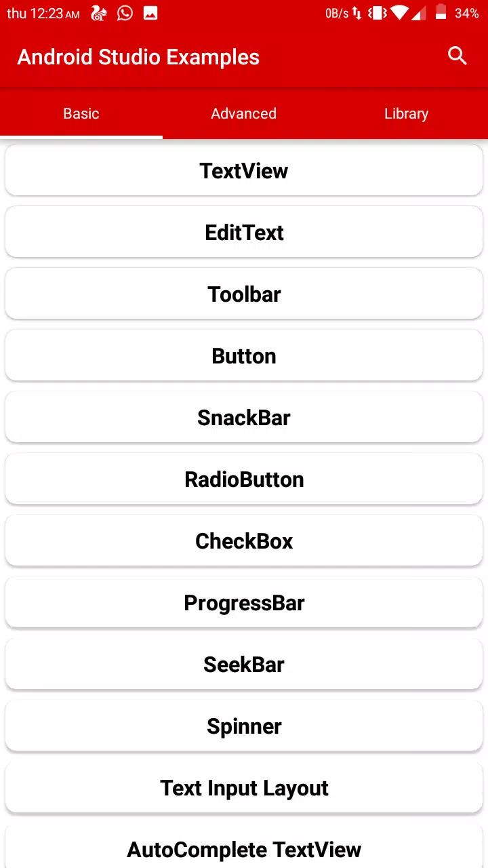Image resolution: width=488 pixels, height=868 pixels.
Task: Tap the UC Browser notification icon
Action: [x=99, y=13]
